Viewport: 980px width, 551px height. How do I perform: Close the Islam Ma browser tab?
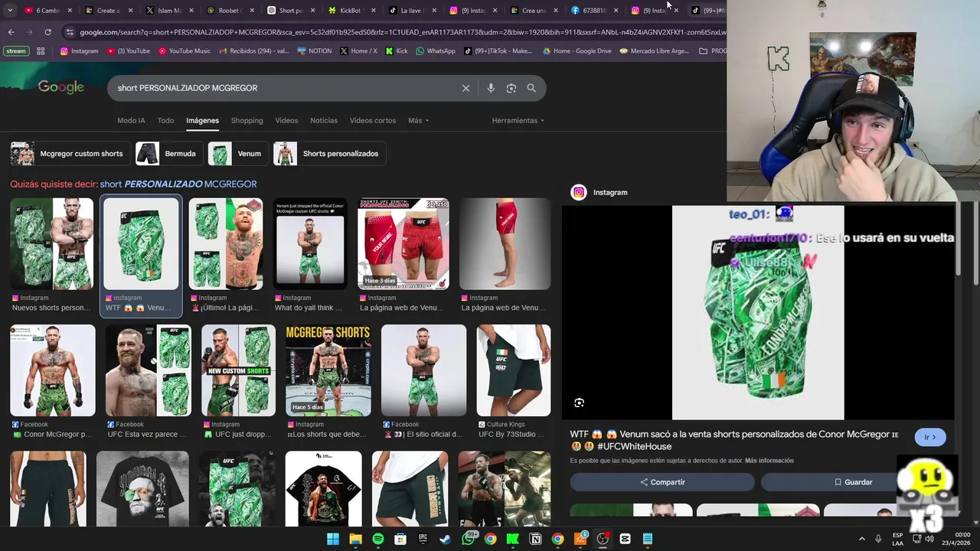tap(190, 11)
